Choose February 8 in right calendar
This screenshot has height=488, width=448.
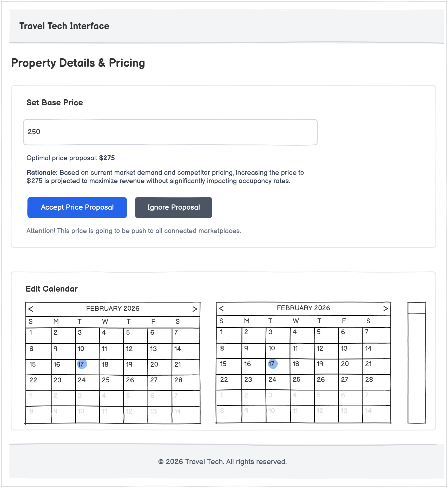229,351
